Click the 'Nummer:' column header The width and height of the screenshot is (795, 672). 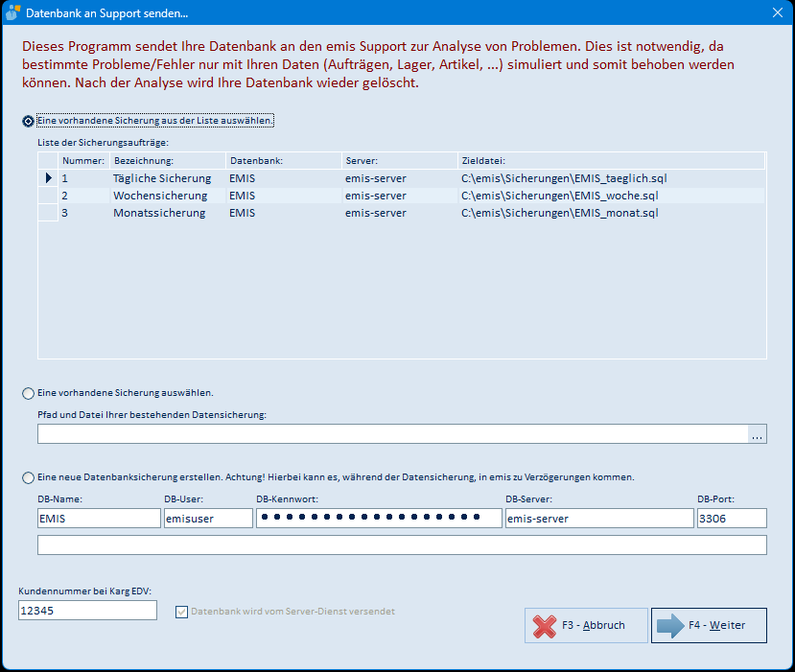point(83,161)
